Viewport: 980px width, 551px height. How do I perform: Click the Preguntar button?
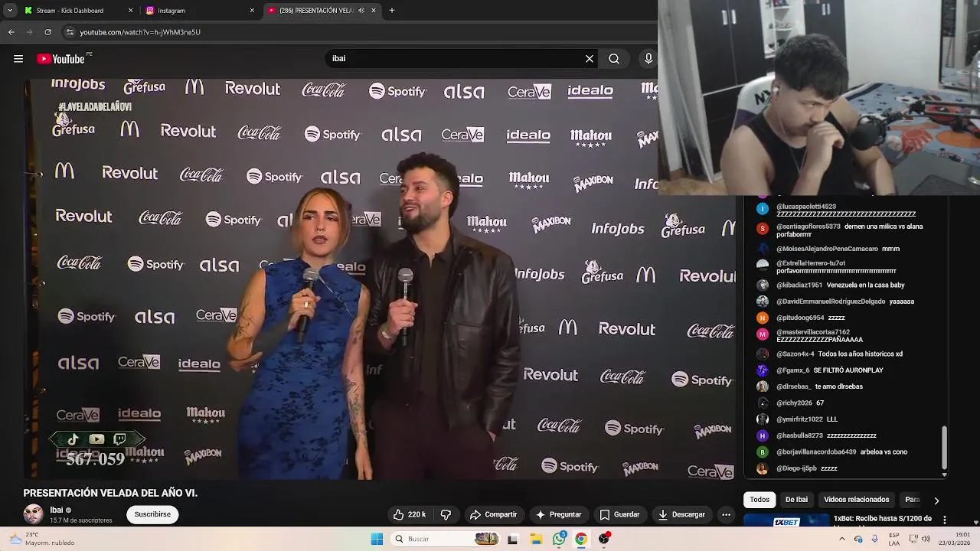(558, 514)
